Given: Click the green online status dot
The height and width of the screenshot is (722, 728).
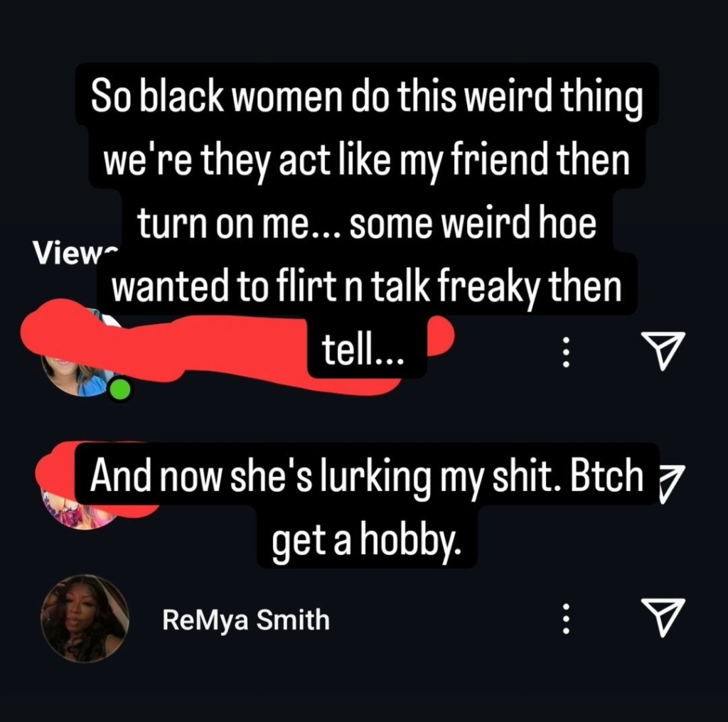Looking at the screenshot, I should pyautogui.click(x=121, y=389).
